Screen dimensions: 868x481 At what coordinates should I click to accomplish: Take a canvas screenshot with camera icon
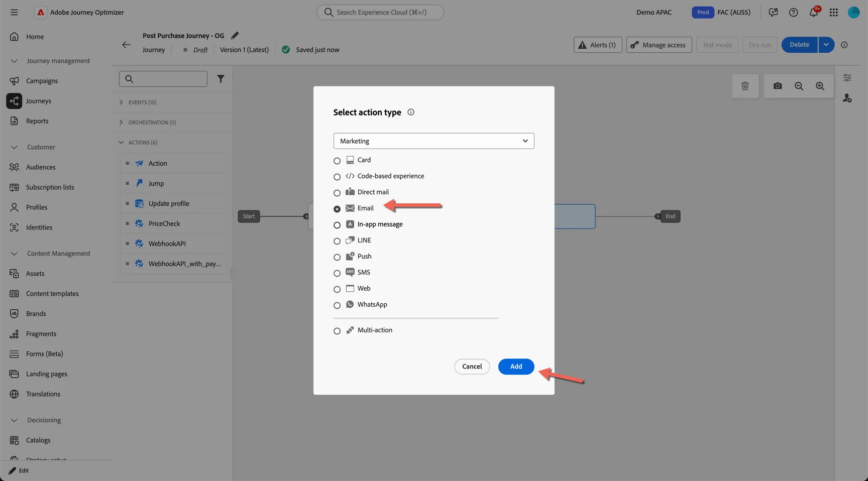[778, 86]
